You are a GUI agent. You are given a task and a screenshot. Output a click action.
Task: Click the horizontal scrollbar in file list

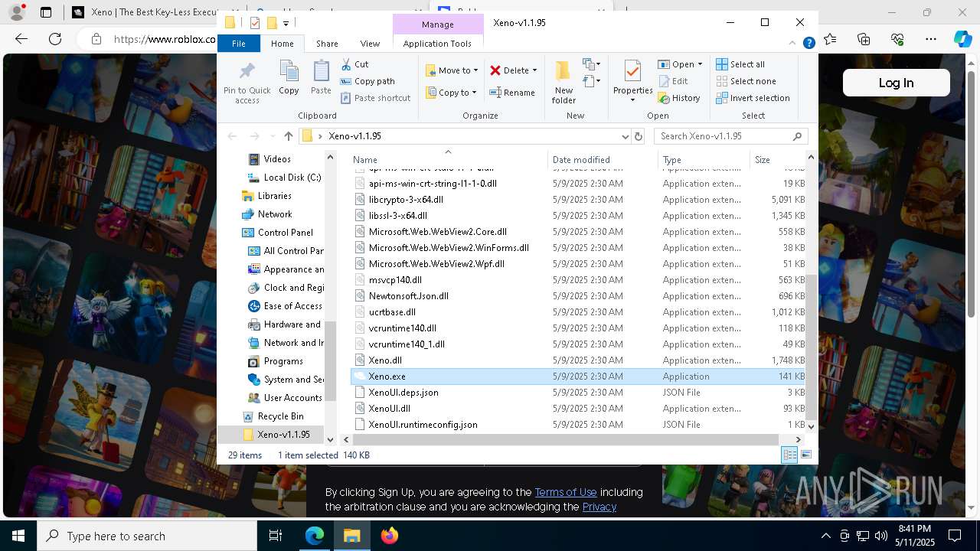point(566,439)
